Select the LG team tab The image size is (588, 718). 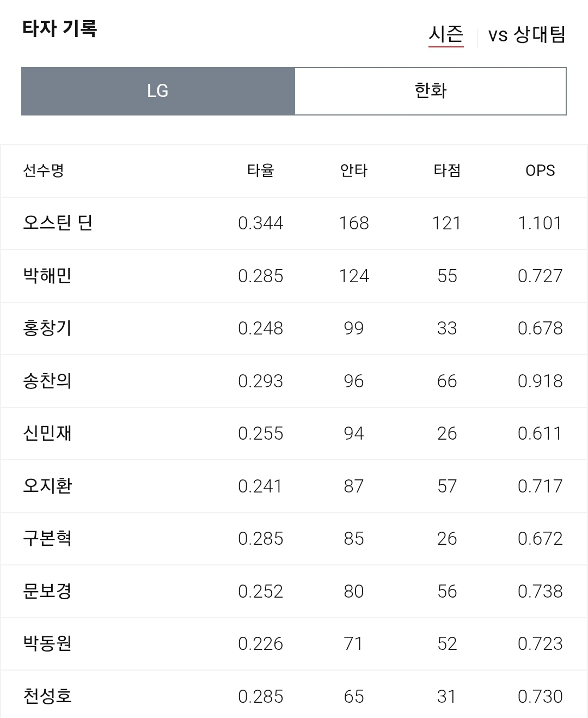click(158, 91)
